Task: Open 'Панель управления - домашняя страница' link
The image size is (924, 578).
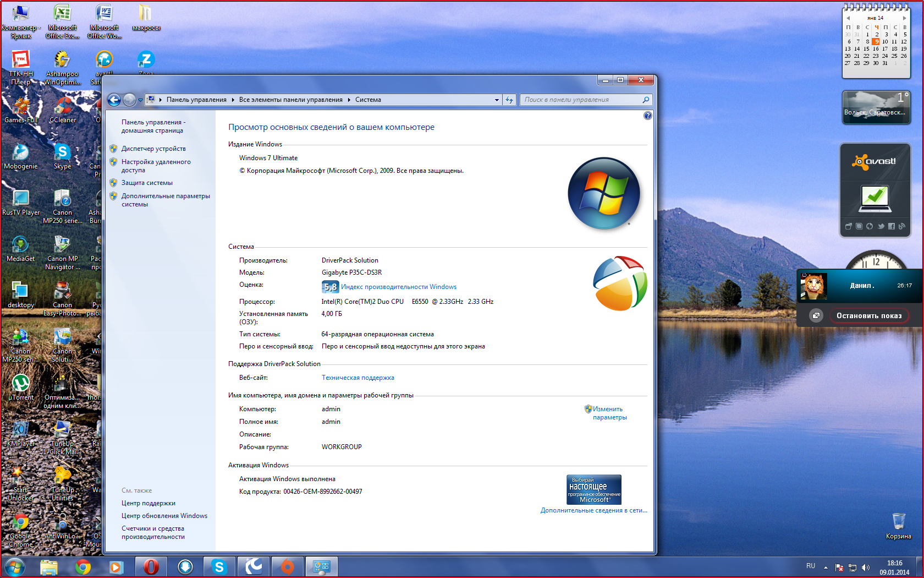Action: click(x=153, y=126)
